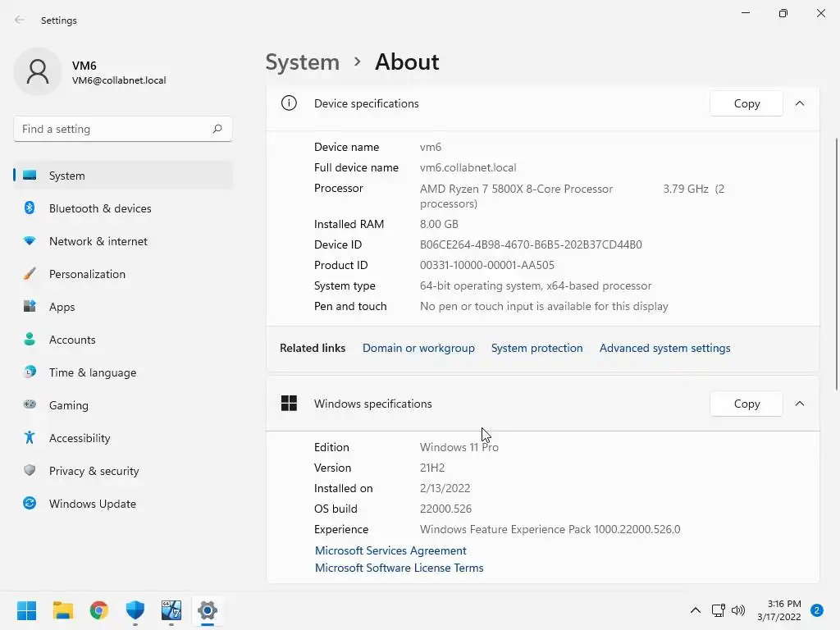Launch Google Chrome from taskbar
The width and height of the screenshot is (840, 630).
99,610
